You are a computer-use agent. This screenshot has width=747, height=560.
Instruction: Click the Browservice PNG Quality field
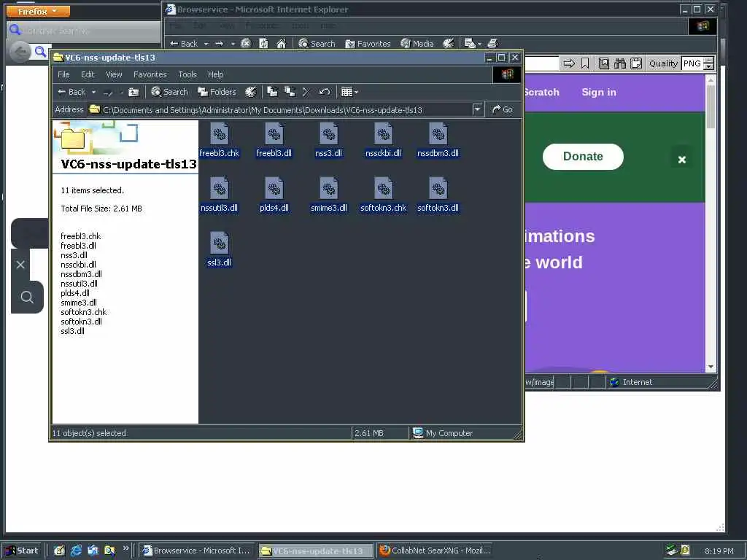(692, 63)
